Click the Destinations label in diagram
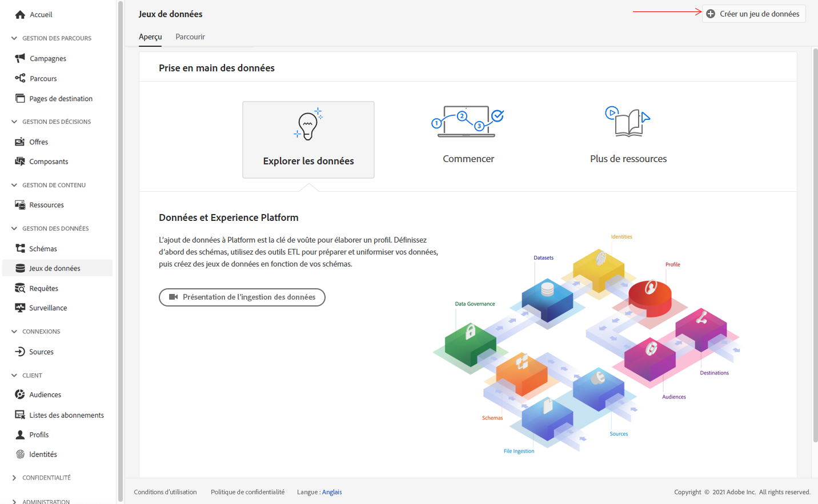The height and width of the screenshot is (504, 818). pos(714,373)
